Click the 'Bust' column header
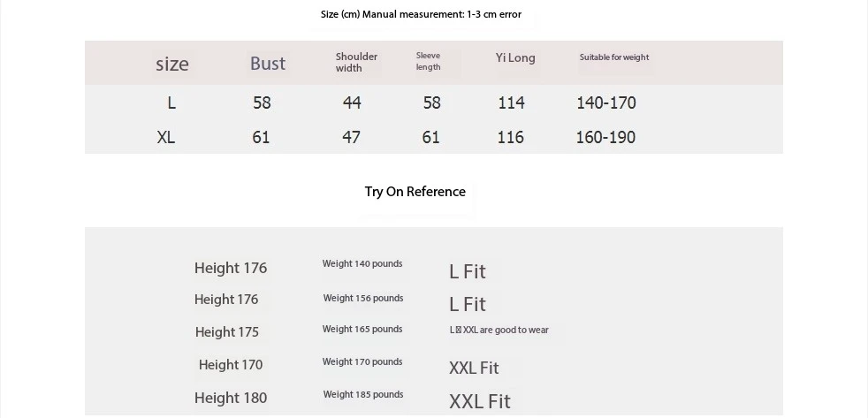 coord(268,63)
